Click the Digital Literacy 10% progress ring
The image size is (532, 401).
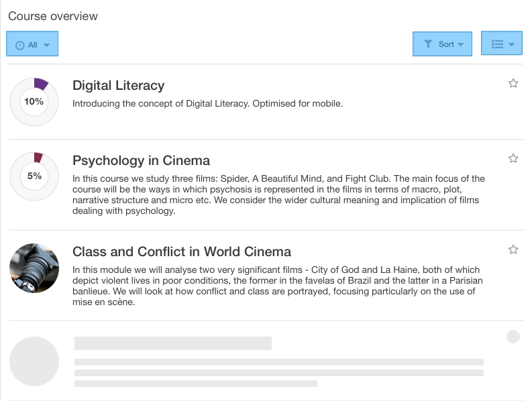point(34,102)
